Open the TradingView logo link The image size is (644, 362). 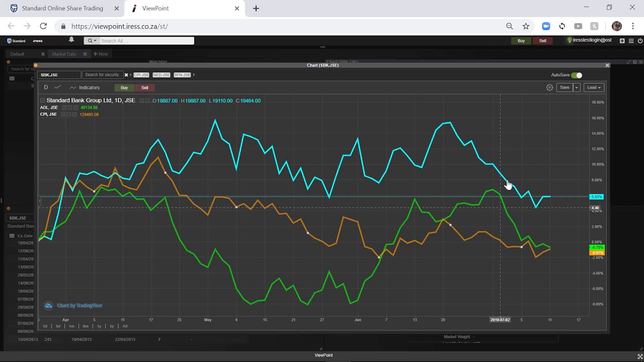point(48,306)
